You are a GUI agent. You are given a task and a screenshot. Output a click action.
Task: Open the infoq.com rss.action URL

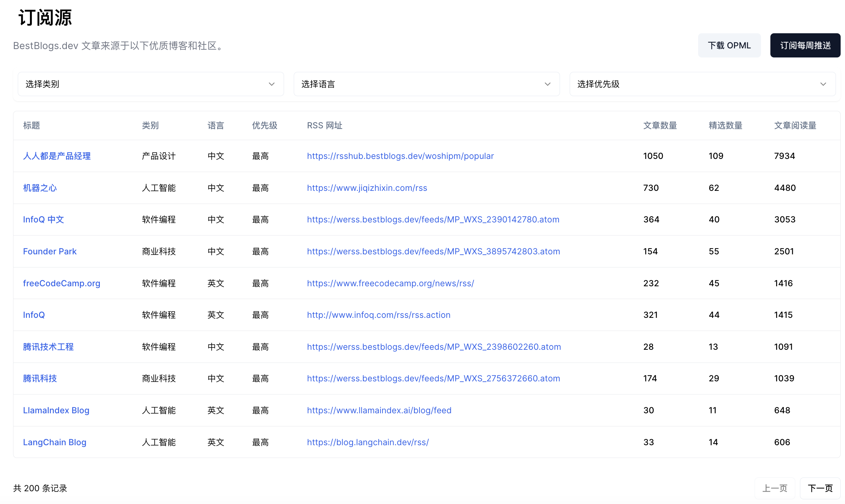click(x=378, y=315)
